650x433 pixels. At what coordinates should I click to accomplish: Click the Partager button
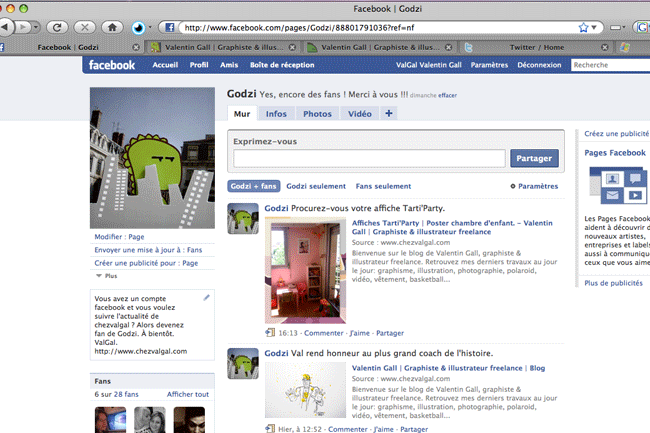pyautogui.click(x=534, y=158)
